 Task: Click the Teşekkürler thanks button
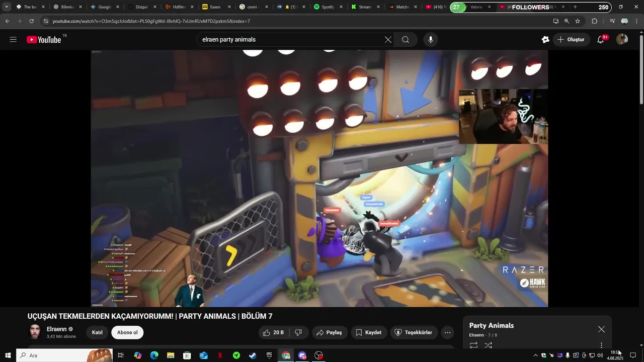413,332
